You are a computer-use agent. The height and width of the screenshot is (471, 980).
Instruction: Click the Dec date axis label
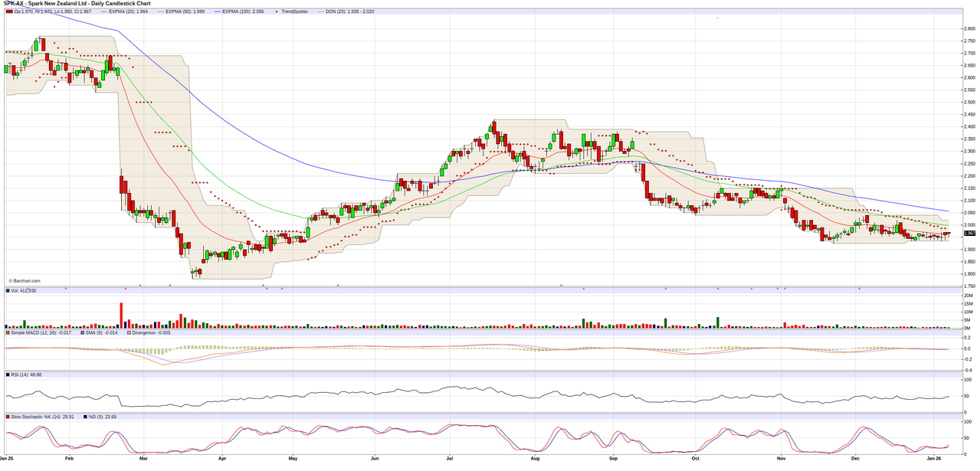855,458
